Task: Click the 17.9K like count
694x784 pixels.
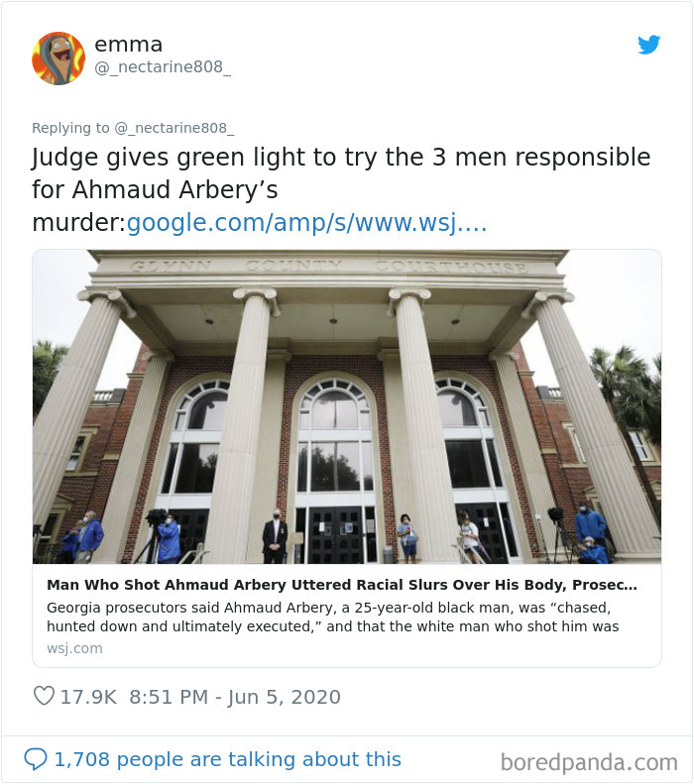Action: pyautogui.click(x=87, y=697)
